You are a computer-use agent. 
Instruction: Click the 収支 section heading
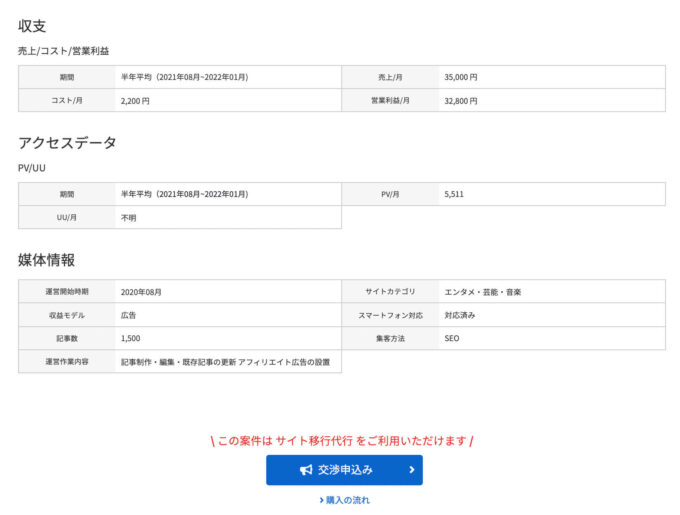(x=32, y=26)
